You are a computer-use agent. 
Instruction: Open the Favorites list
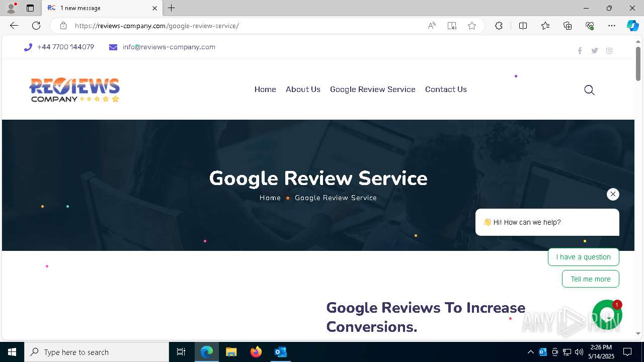tap(545, 26)
